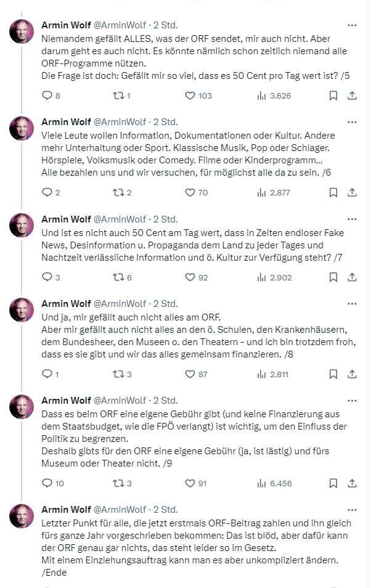Click @ArminWolf handle on the /9 tweet
379x588 pixels.
click(x=120, y=401)
